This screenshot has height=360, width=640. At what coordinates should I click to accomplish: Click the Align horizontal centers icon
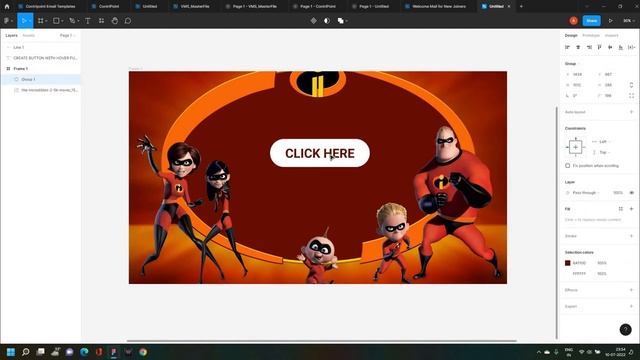click(x=578, y=47)
